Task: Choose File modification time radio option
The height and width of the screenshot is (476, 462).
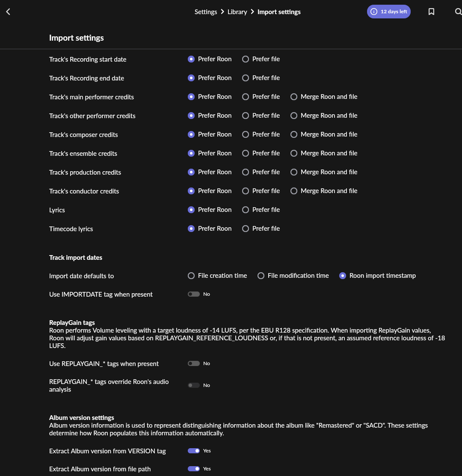Action: [261, 276]
